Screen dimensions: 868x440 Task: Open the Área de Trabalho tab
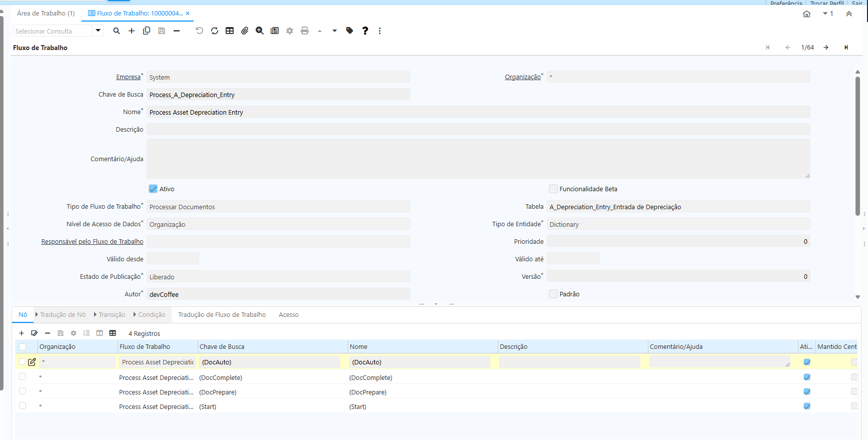click(x=46, y=14)
